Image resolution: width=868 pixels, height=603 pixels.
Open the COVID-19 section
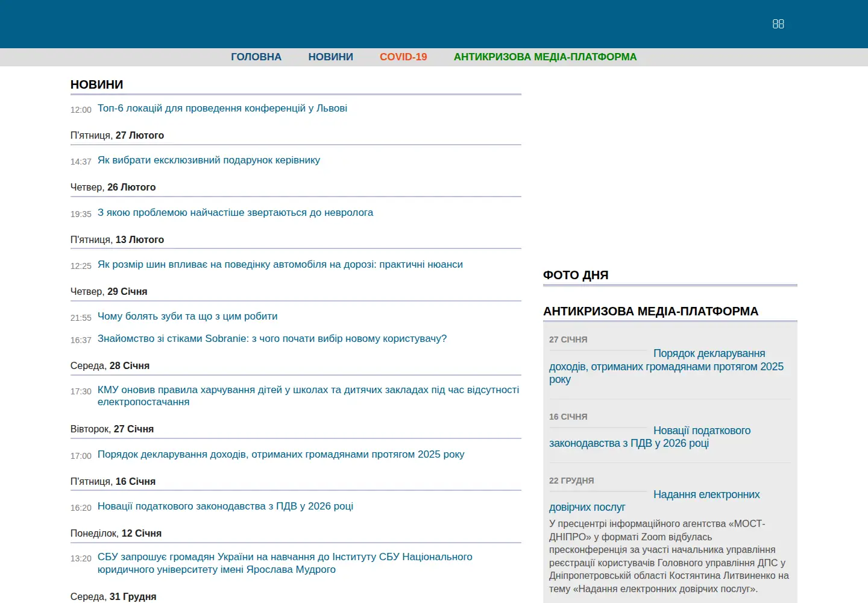tap(403, 57)
